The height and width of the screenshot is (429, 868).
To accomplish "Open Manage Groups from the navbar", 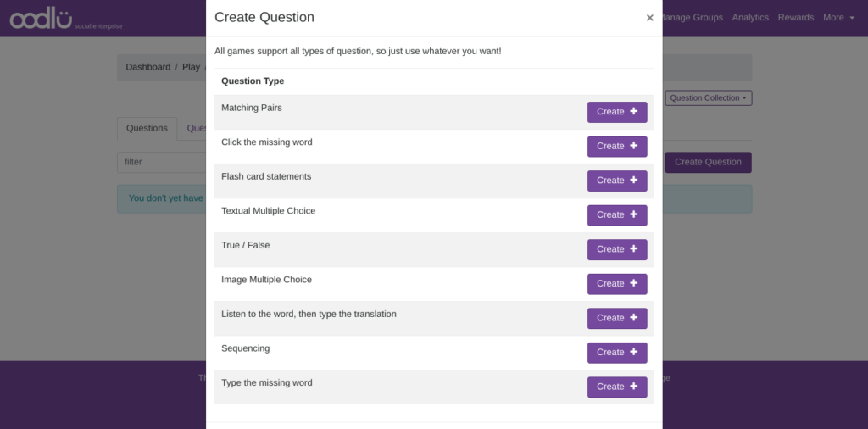I will pyautogui.click(x=693, y=18).
